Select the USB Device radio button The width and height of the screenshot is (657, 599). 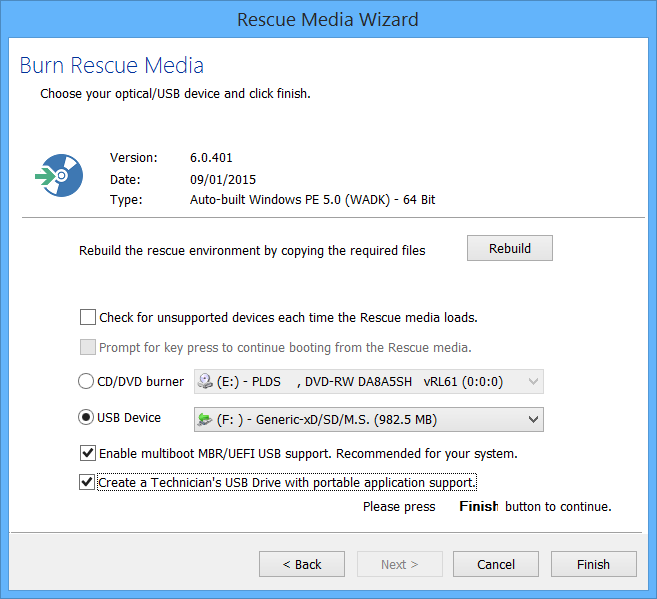coord(86,418)
